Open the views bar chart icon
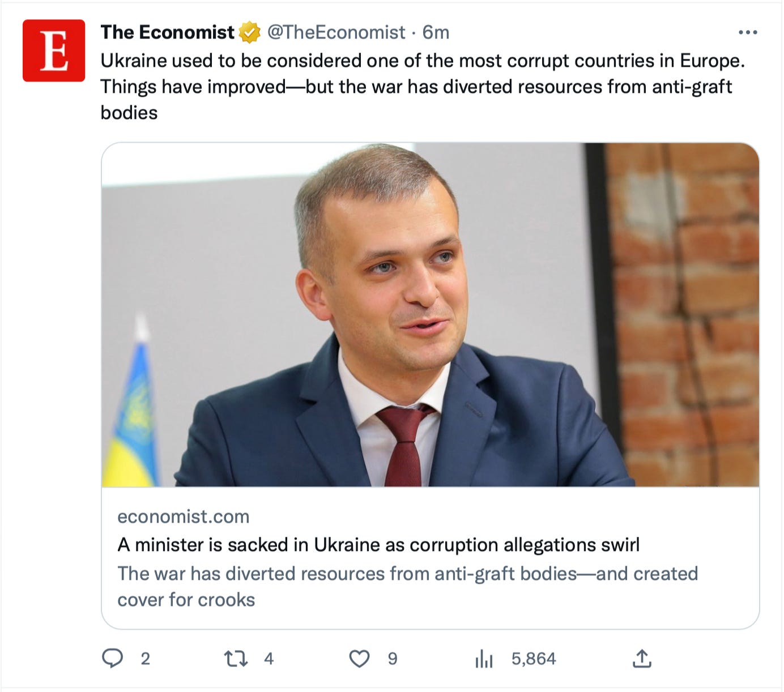The image size is (784, 692). point(484,659)
